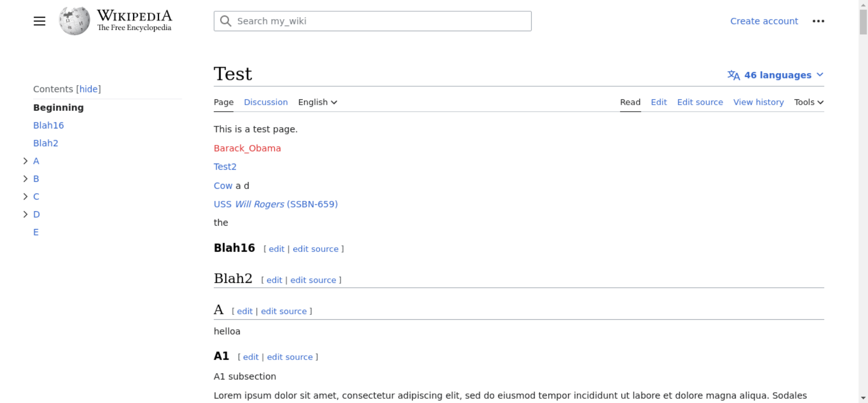
Task: Click the scrollbar down arrow
Action: [x=863, y=398]
